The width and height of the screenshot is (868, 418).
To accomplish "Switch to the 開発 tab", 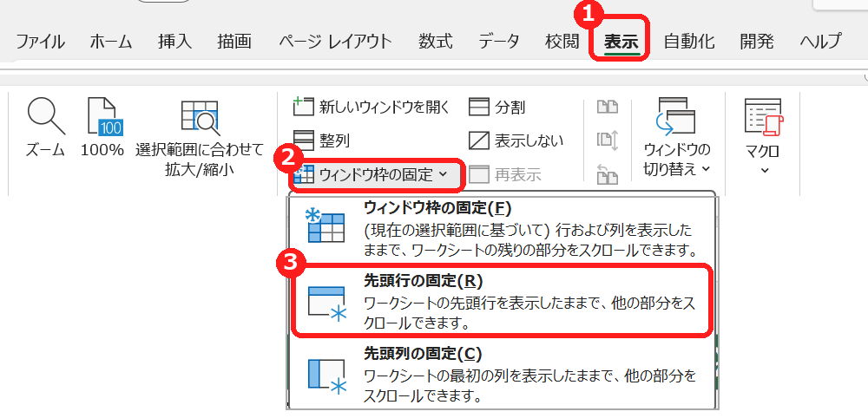I will point(757,42).
